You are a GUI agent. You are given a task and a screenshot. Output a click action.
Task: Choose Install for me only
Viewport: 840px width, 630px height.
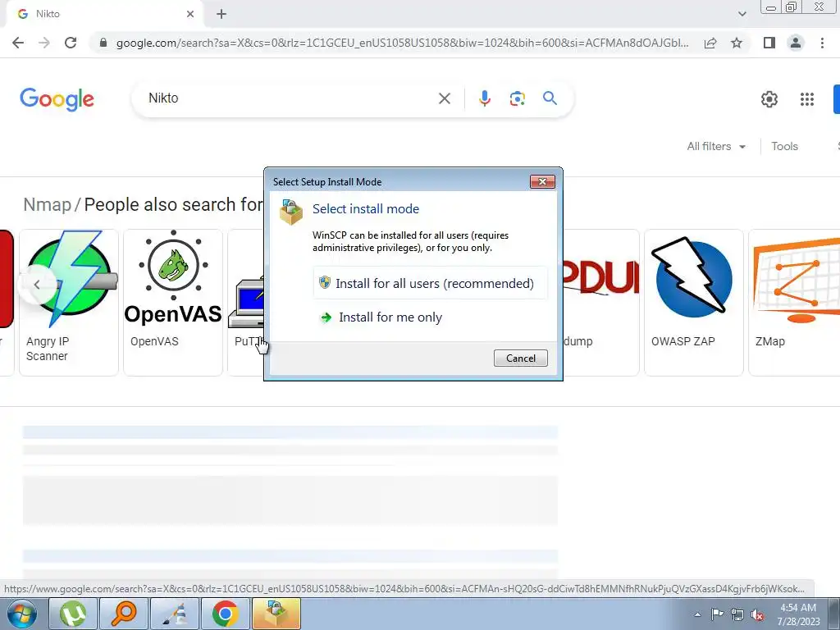(x=431, y=317)
